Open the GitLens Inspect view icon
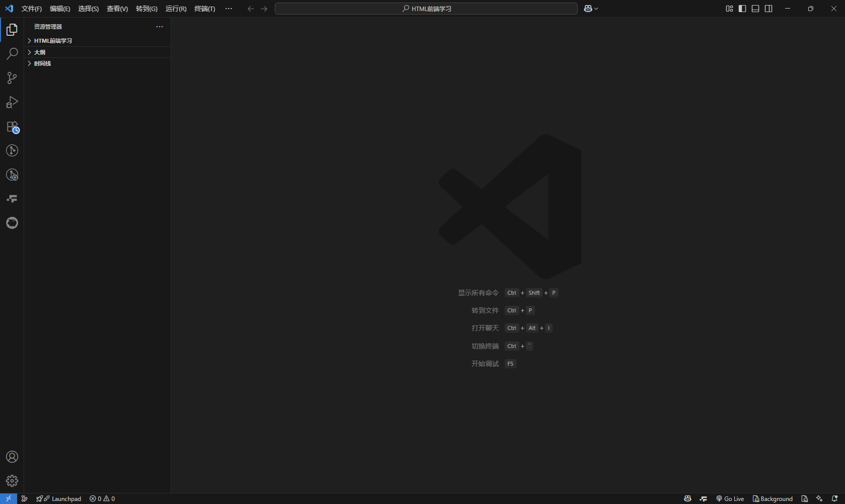This screenshot has height=504, width=845. pyautogui.click(x=12, y=175)
